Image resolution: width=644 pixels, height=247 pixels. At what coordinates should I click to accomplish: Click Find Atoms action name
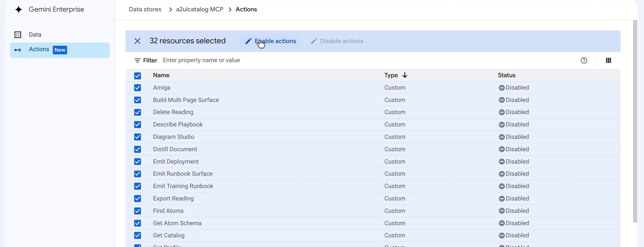click(168, 211)
